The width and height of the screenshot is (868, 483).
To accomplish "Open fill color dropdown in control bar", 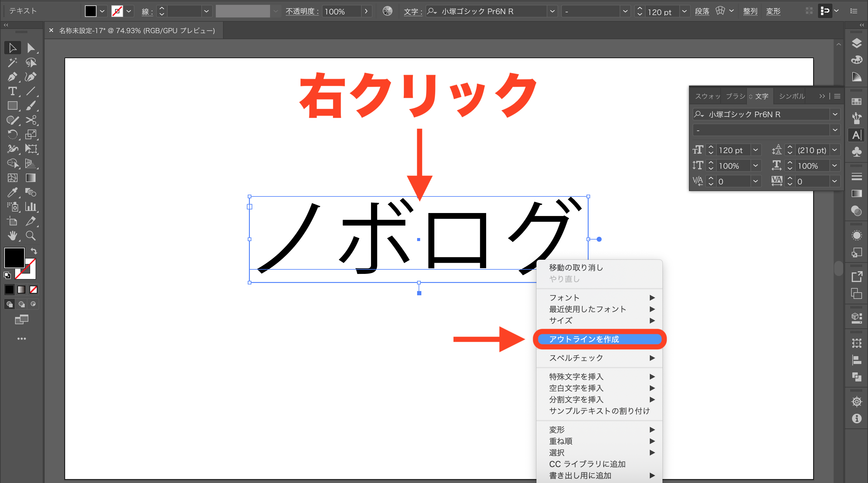I will [102, 11].
